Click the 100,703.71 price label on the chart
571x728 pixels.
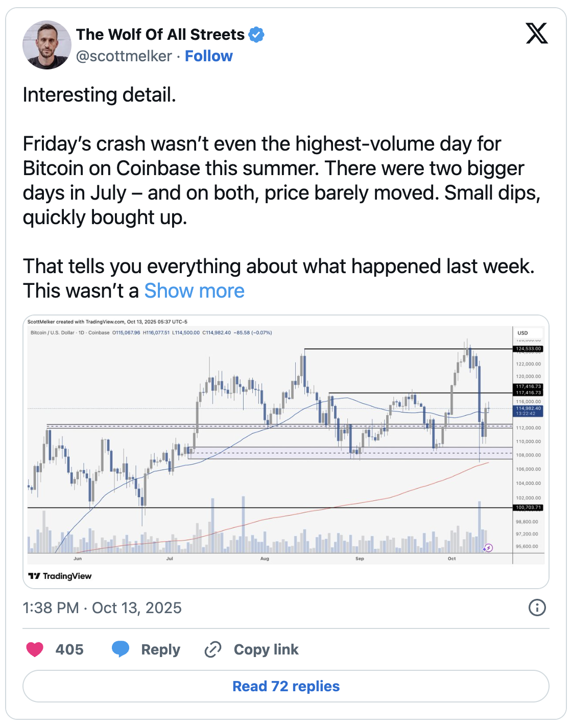(x=528, y=507)
